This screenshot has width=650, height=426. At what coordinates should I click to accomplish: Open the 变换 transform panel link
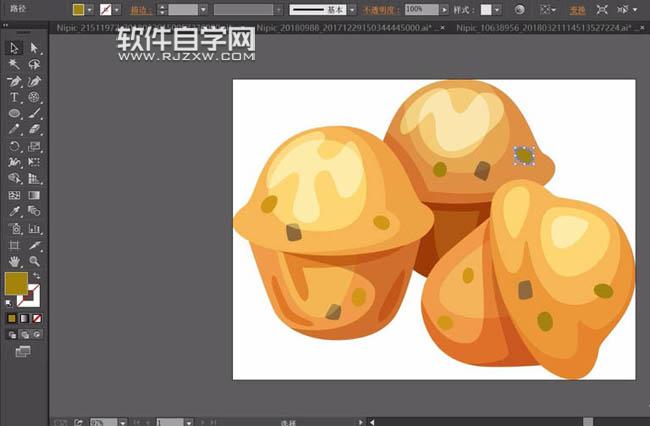pyautogui.click(x=577, y=10)
